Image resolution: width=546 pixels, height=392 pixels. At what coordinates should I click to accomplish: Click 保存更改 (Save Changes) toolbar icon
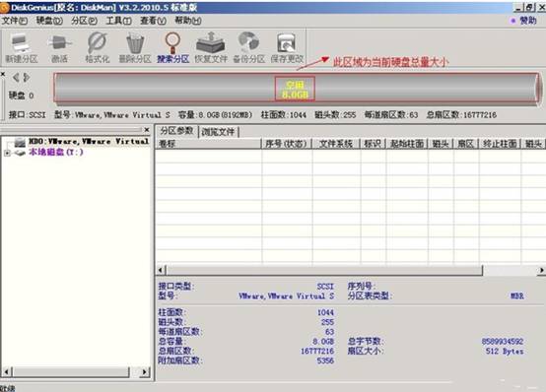click(287, 47)
